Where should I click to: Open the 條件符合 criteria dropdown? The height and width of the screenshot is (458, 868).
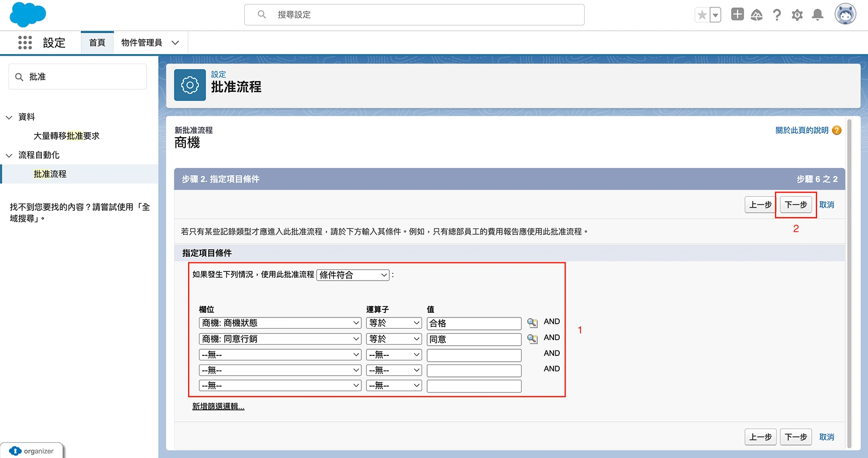point(353,275)
